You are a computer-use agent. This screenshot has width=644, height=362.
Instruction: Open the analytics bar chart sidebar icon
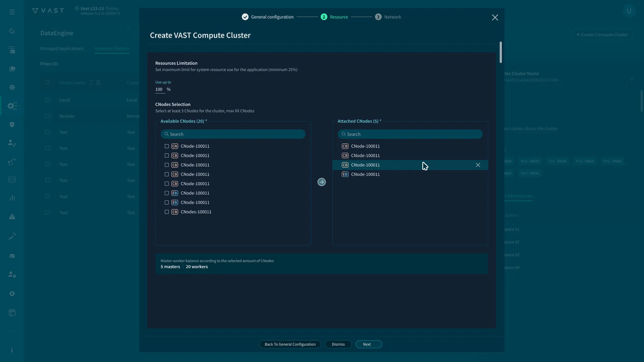point(12,198)
